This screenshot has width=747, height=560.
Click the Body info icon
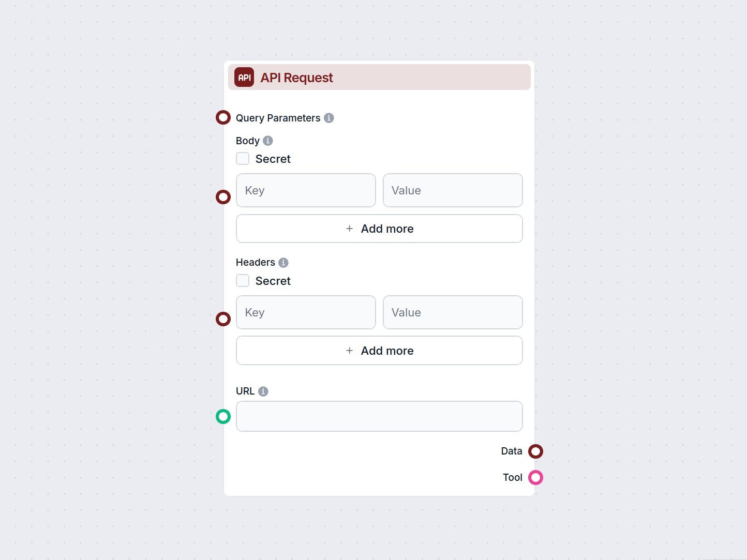coord(267,140)
